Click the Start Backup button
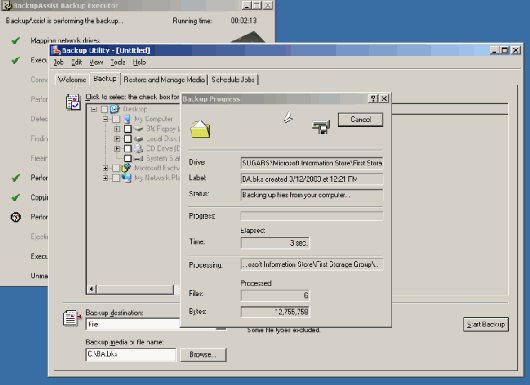The width and height of the screenshot is (530, 385). [486, 324]
